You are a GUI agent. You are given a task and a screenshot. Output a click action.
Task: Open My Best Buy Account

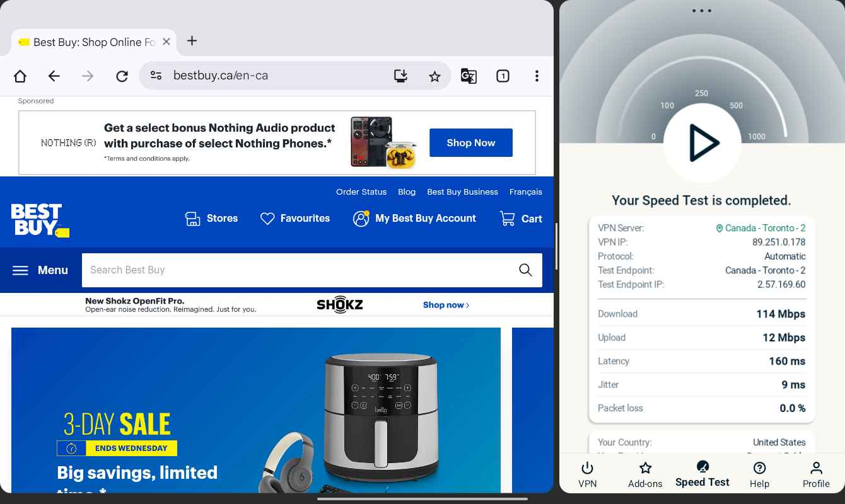click(x=415, y=219)
